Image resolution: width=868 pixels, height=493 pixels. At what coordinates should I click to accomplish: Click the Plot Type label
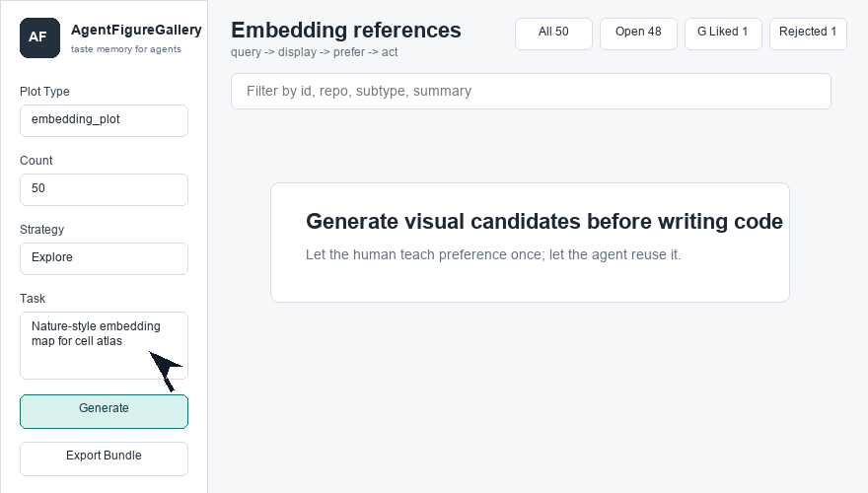pos(44,92)
